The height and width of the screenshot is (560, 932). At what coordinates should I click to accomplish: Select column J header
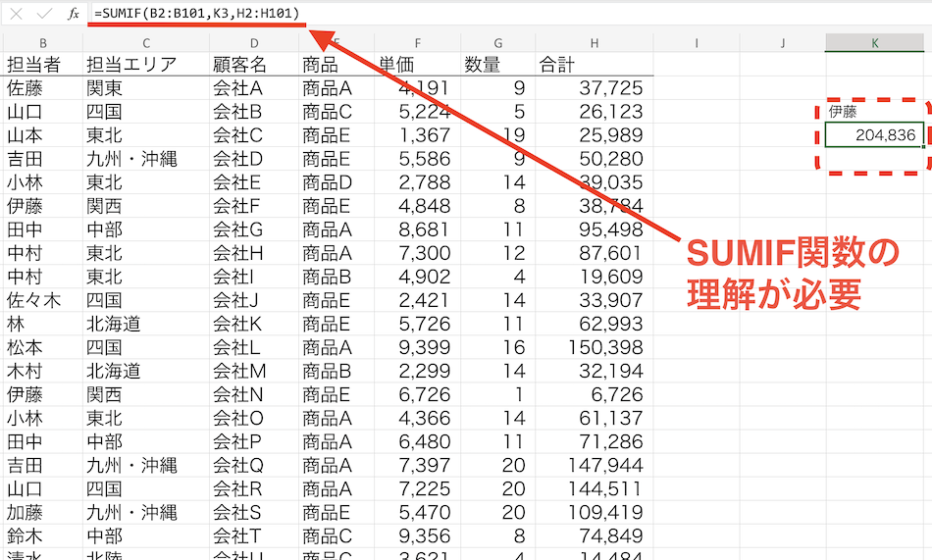(x=783, y=43)
